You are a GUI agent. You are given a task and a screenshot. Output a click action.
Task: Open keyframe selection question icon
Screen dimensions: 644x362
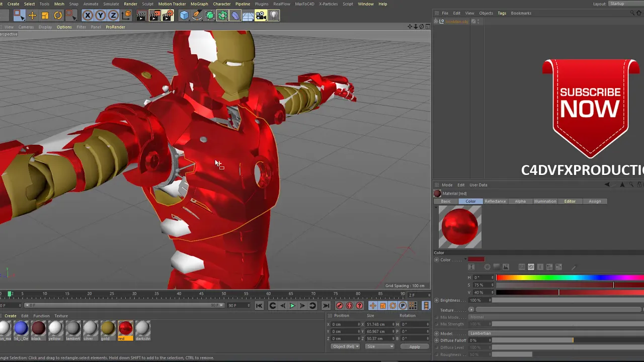(x=360, y=306)
